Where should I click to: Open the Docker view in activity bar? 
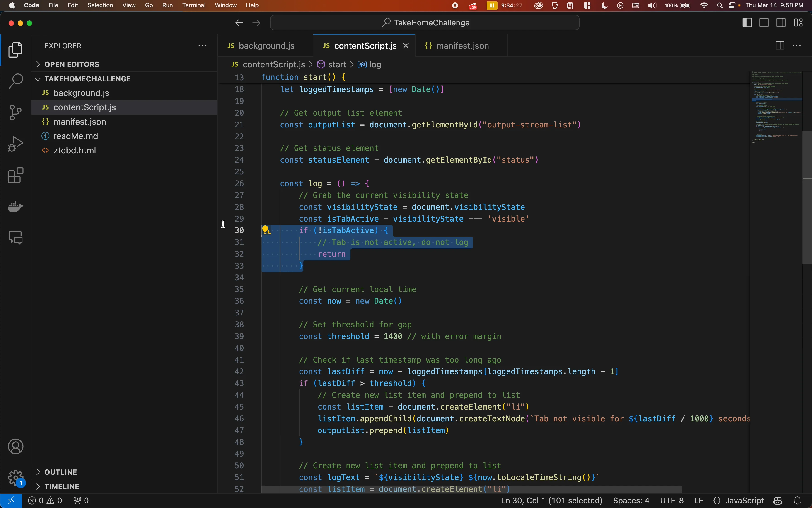point(15,206)
